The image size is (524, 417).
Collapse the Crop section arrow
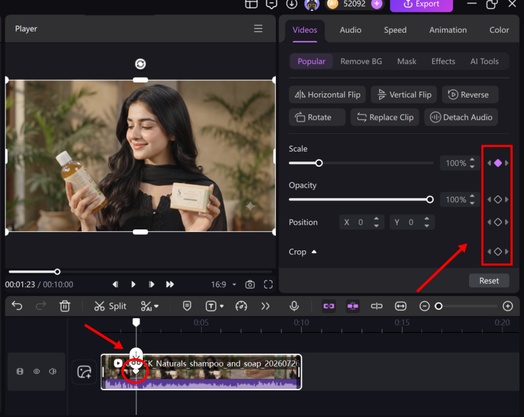pos(314,252)
